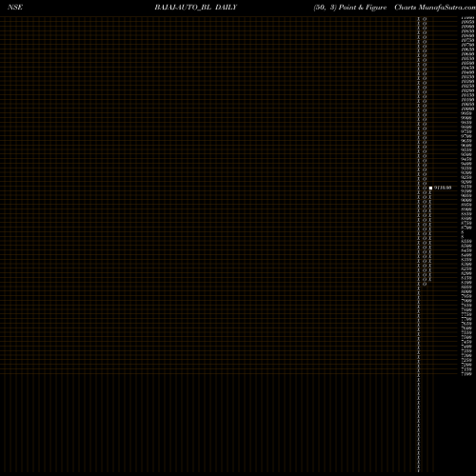Screen dimensions: 476x476
Task: Click the white current-price marker square
Action: point(430,188)
